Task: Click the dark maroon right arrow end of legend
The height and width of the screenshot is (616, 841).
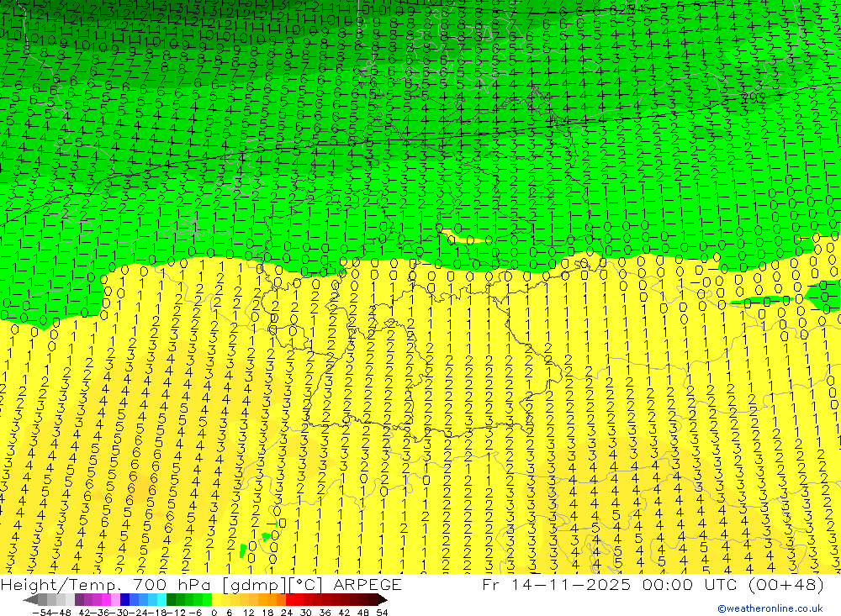Action: tap(383, 599)
